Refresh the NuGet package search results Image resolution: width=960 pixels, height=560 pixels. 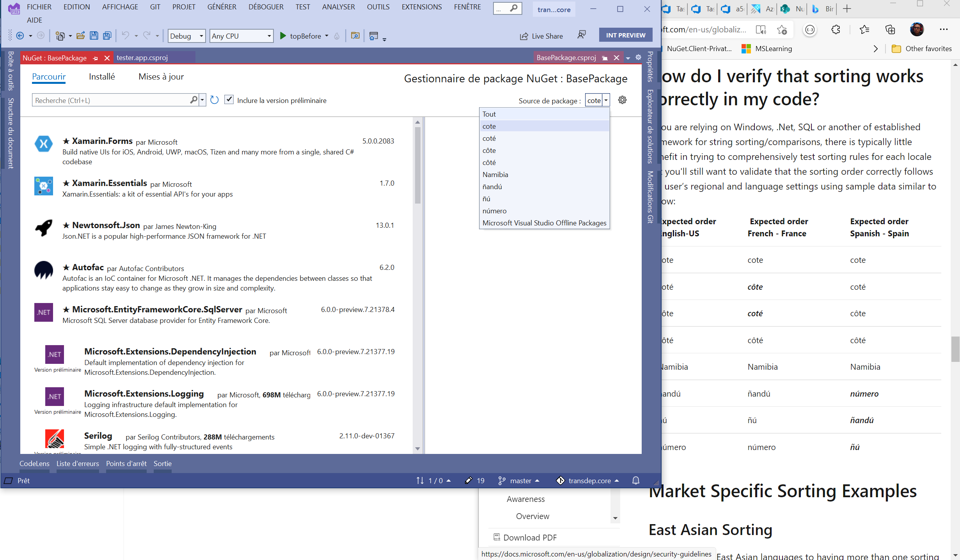pyautogui.click(x=214, y=100)
